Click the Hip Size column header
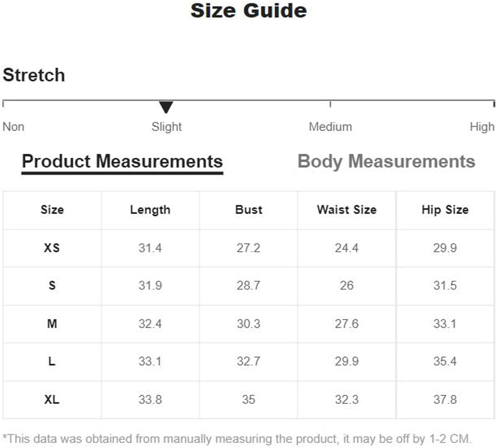The image size is (497, 448). [x=445, y=210]
